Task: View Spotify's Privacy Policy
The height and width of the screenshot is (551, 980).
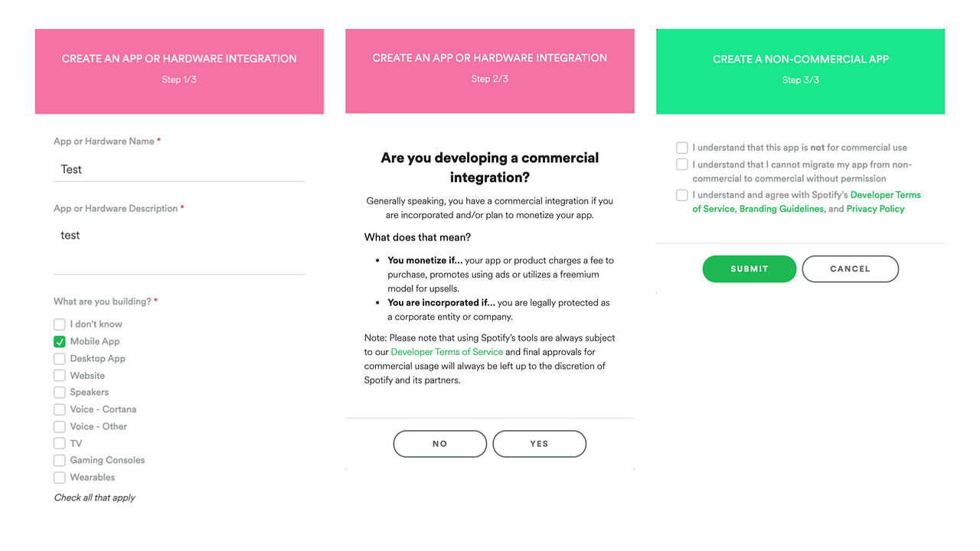Action: click(874, 208)
